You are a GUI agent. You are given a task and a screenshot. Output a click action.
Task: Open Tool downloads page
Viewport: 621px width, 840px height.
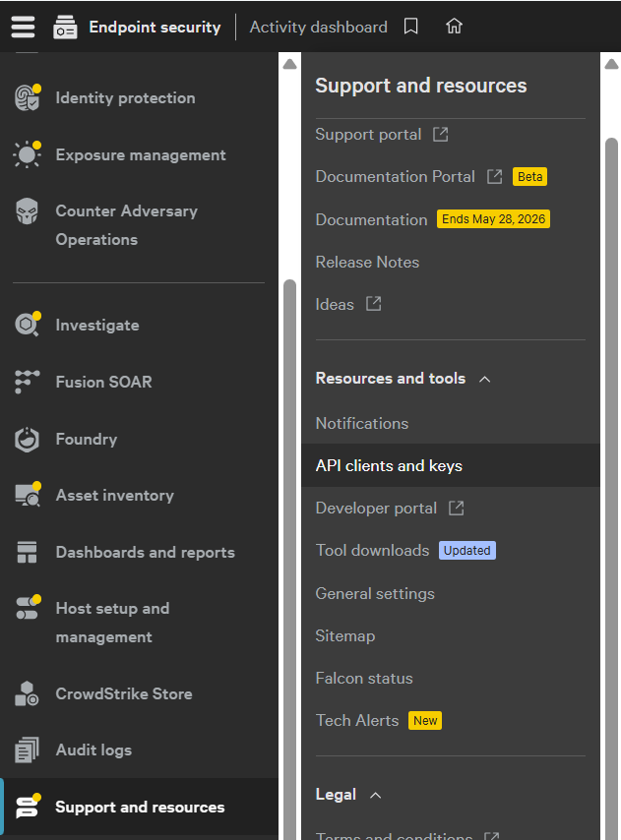(x=372, y=550)
